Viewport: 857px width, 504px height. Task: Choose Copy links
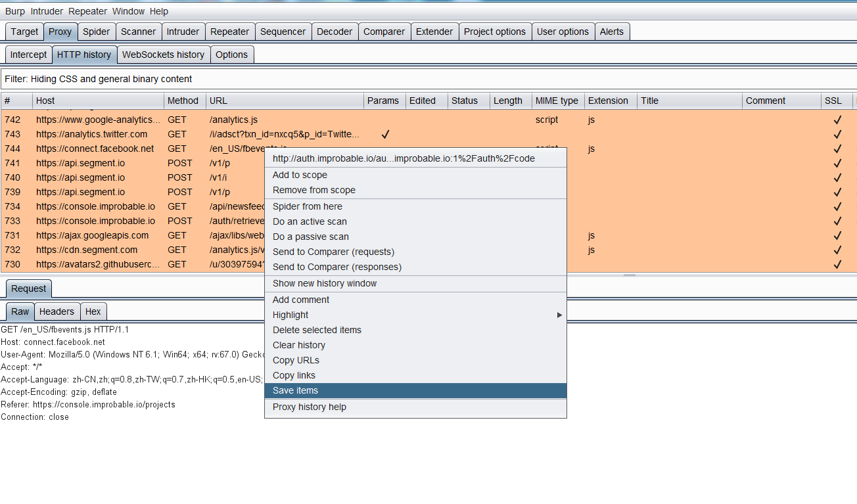pos(415,375)
